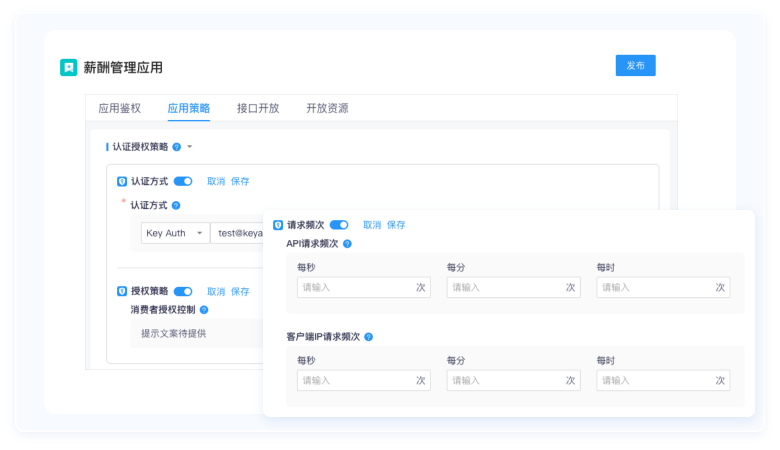The width and height of the screenshot is (780, 450).
Task: Click 保存 link in 请求频次 panel
Action: (x=396, y=225)
